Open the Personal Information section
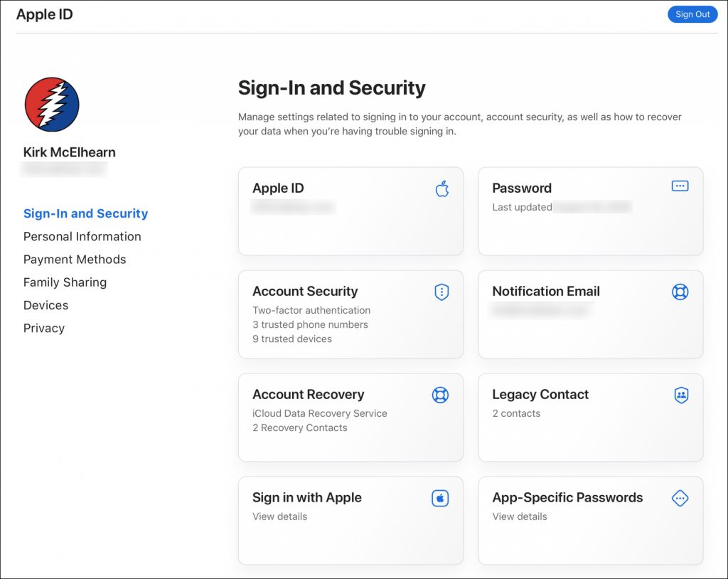 coord(82,236)
